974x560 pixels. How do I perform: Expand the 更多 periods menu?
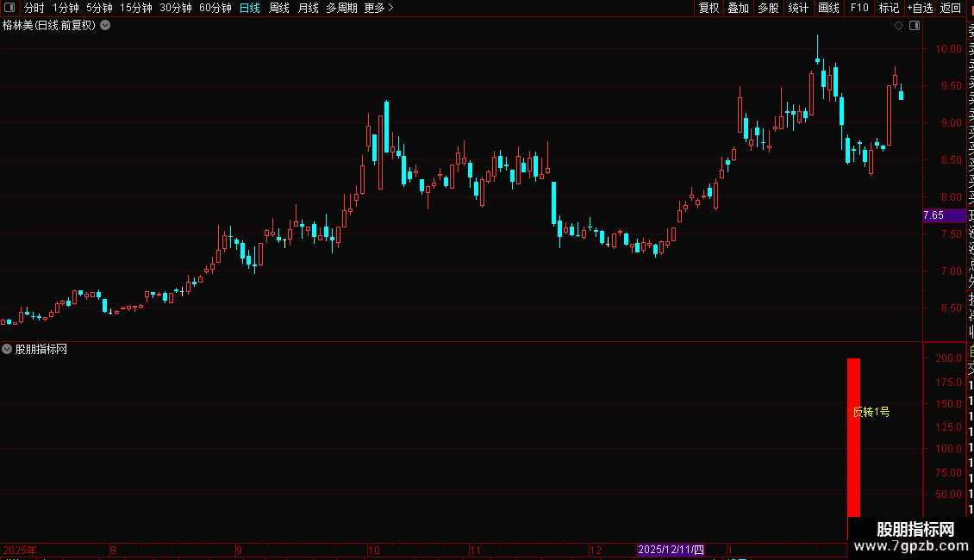(x=379, y=8)
